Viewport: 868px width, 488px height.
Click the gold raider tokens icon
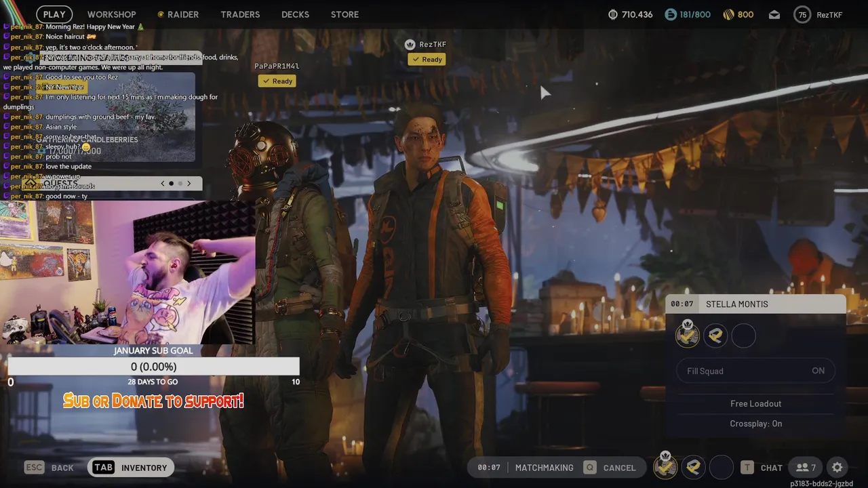tap(728, 14)
